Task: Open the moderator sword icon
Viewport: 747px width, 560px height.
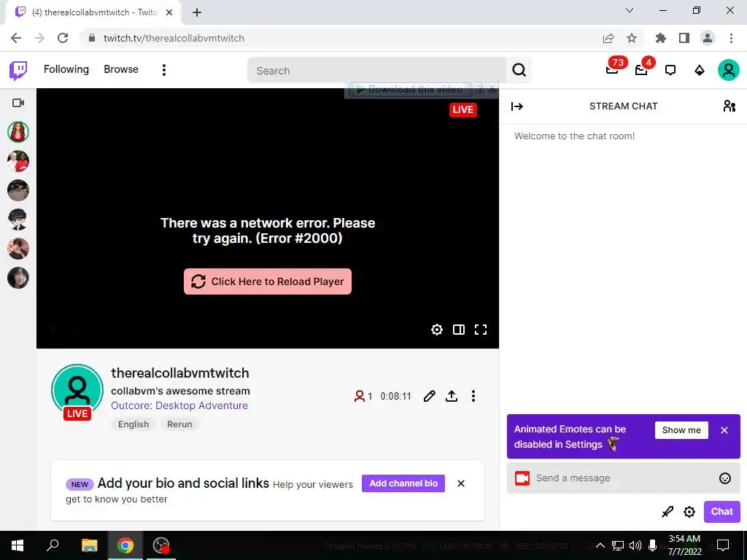Action: pos(667,512)
